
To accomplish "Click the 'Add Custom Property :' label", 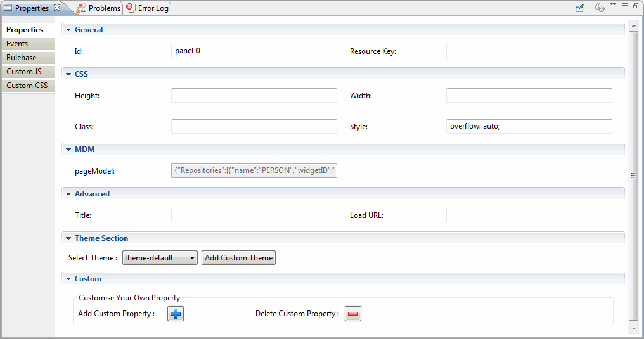I will [x=116, y=314].
